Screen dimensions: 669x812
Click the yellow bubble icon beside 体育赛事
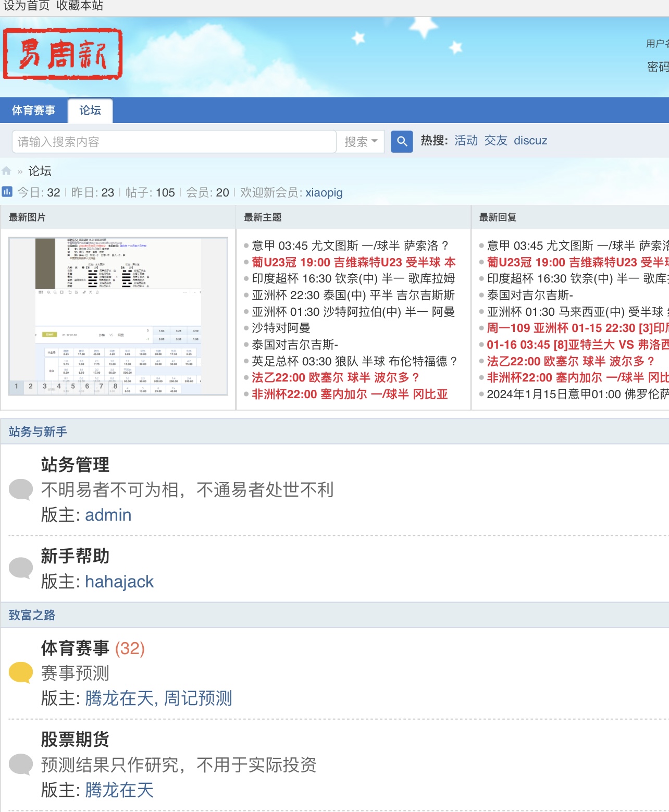click(x=21, y=672)
